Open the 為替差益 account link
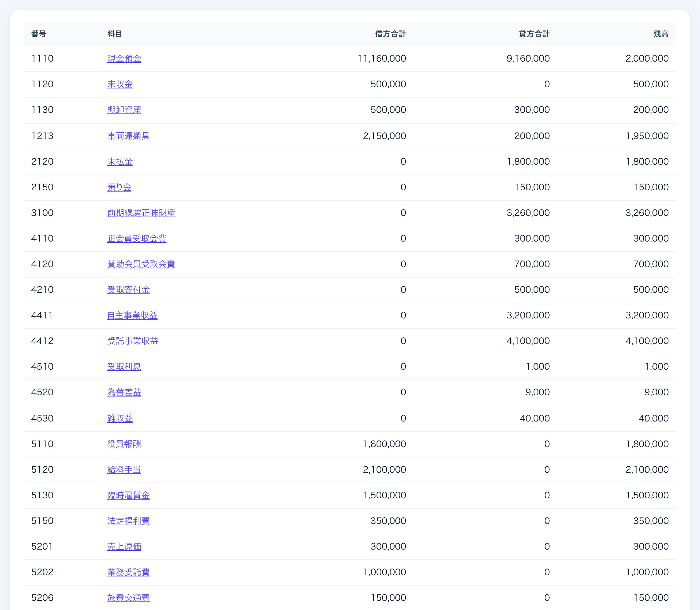 pos(124,392)
